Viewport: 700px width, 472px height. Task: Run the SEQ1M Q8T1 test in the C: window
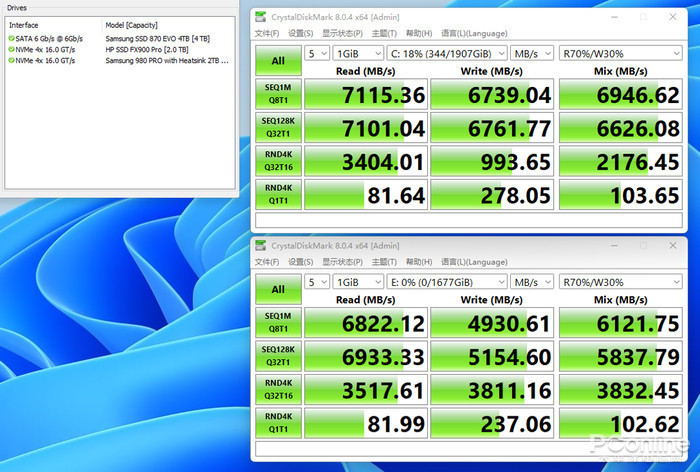(278, 96)
